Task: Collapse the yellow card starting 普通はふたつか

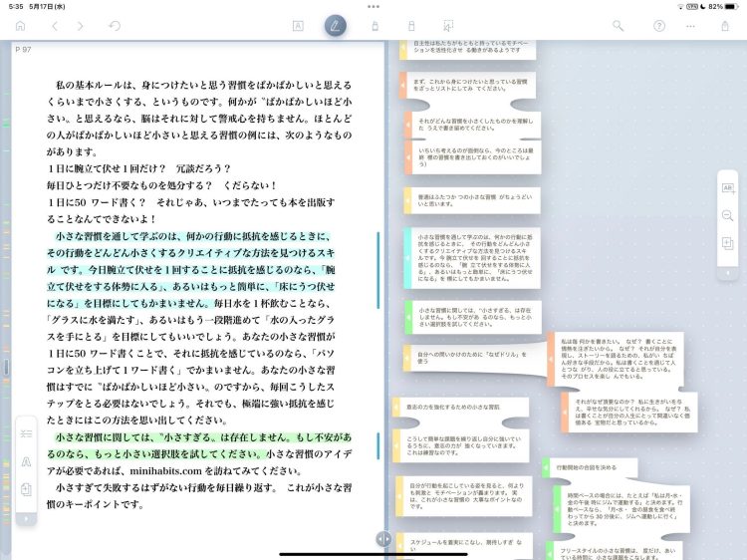Action: click(x=407, y=200)
